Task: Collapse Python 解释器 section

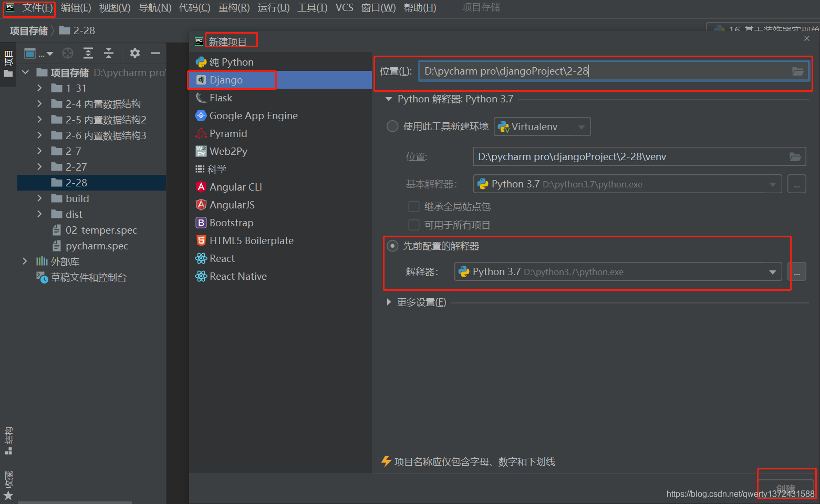Action: pos(389,99)
